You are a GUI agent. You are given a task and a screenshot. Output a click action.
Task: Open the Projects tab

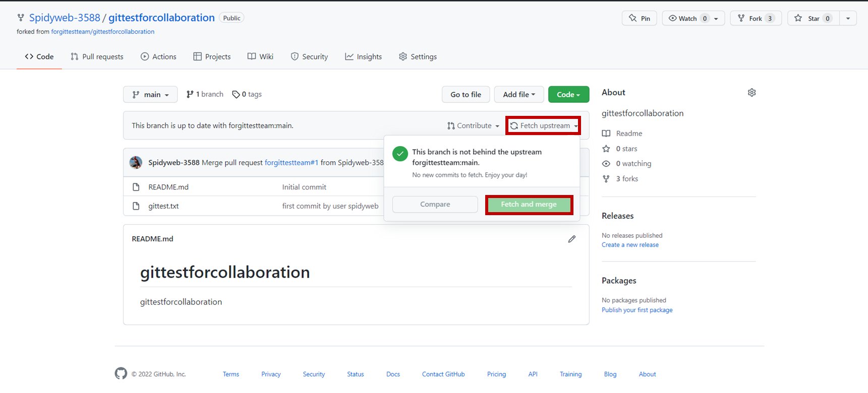point(212,56)
